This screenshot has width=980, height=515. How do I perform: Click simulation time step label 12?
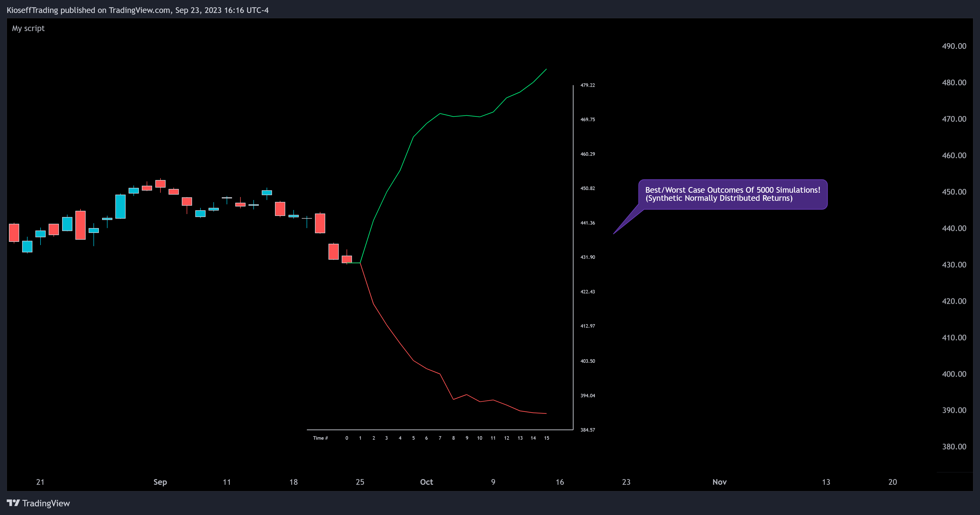pos(507,438)
